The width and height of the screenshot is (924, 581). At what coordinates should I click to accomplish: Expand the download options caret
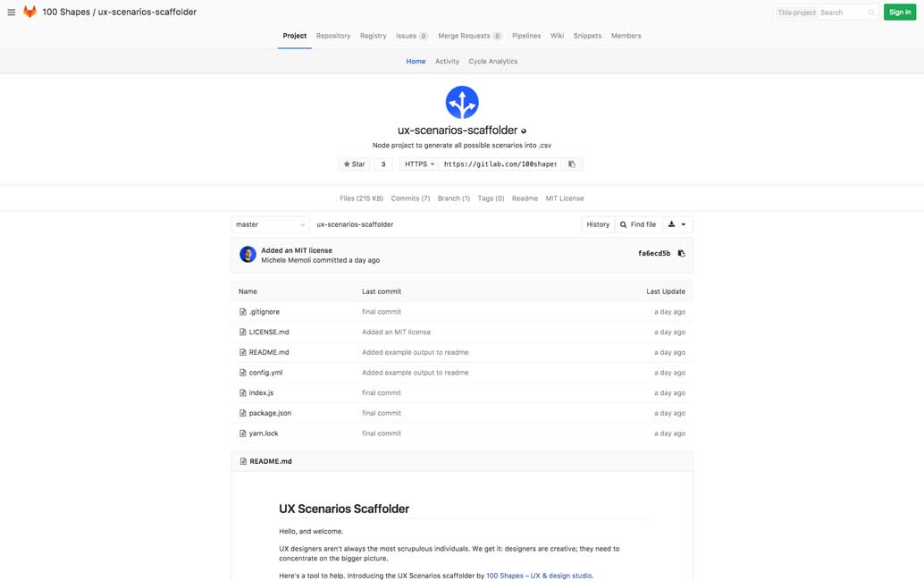pyautogui.click(x=684, y=224)
